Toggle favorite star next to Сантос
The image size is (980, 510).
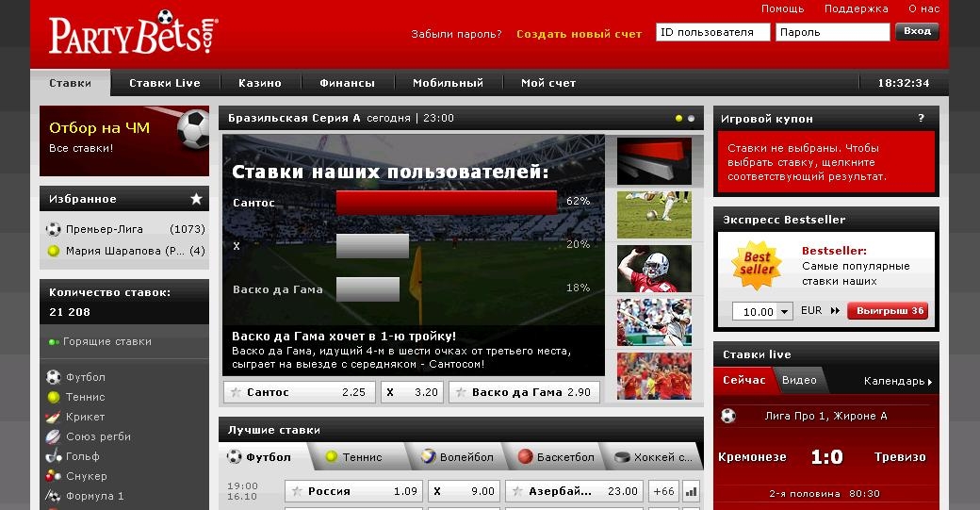(235, 392)
